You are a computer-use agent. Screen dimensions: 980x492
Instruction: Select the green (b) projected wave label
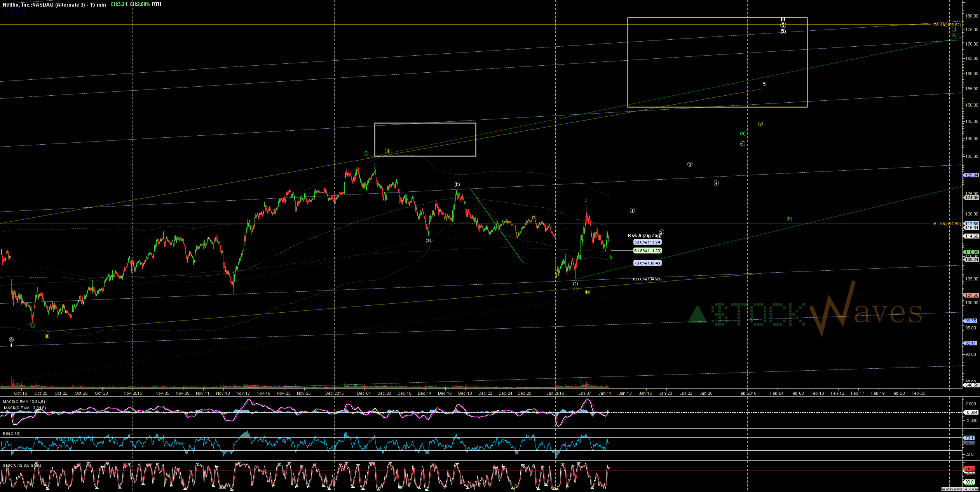[x=789, y=219]
